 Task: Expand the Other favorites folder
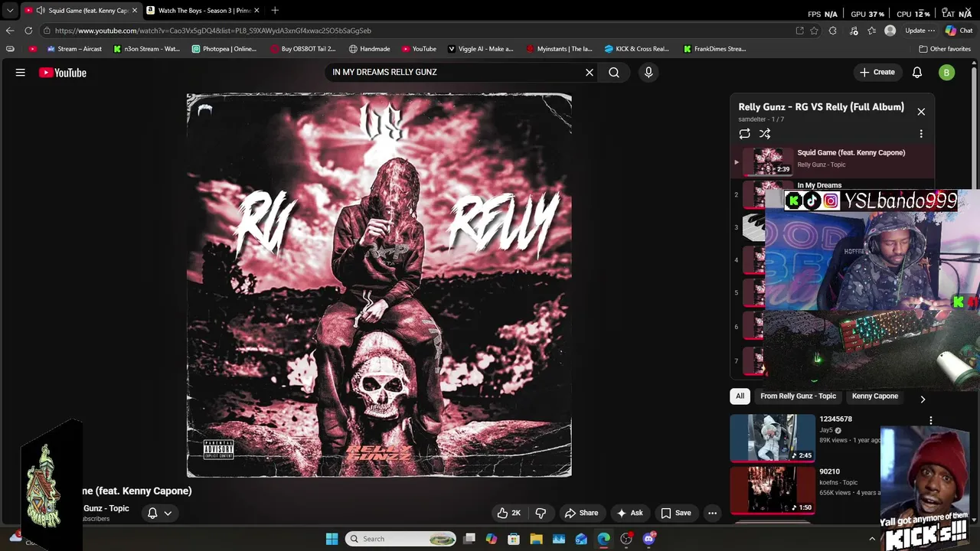(945, 49)
